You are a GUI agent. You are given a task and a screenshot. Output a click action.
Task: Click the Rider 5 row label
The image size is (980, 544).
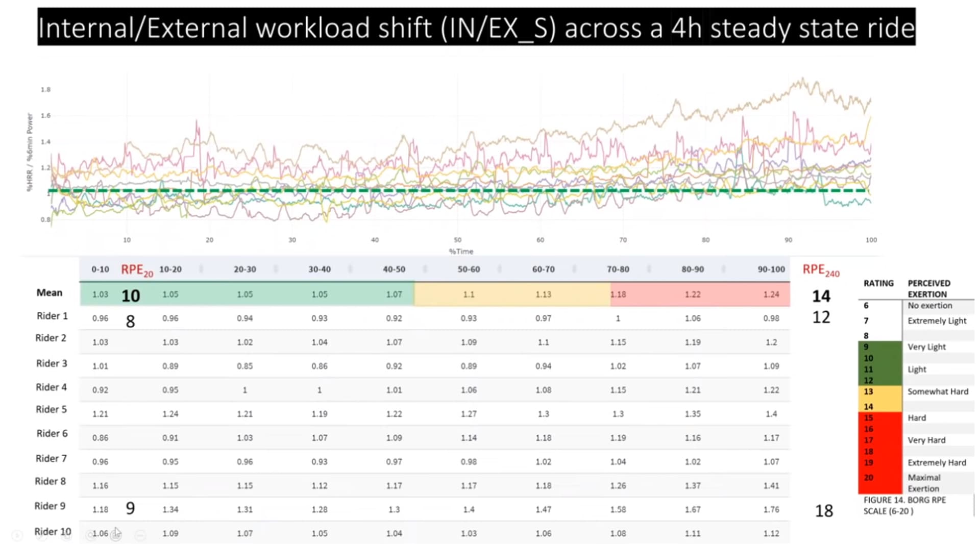(x=51, y=409)
